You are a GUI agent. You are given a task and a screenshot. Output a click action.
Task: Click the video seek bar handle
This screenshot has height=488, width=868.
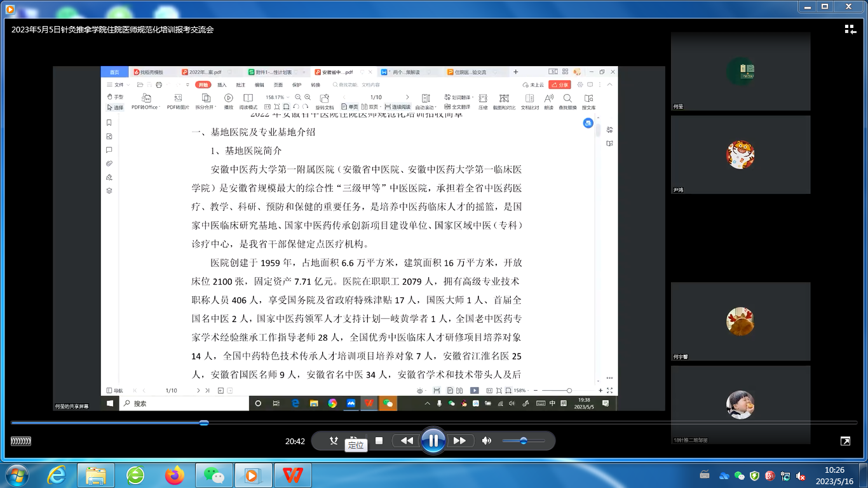coord(204,423)
